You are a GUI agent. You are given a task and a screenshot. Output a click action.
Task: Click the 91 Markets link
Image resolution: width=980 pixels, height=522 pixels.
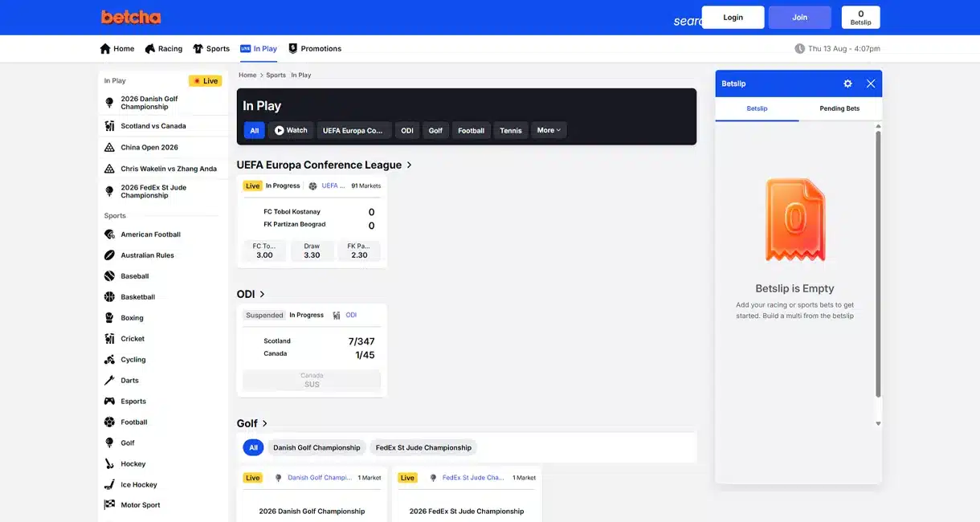pos(365,186)
